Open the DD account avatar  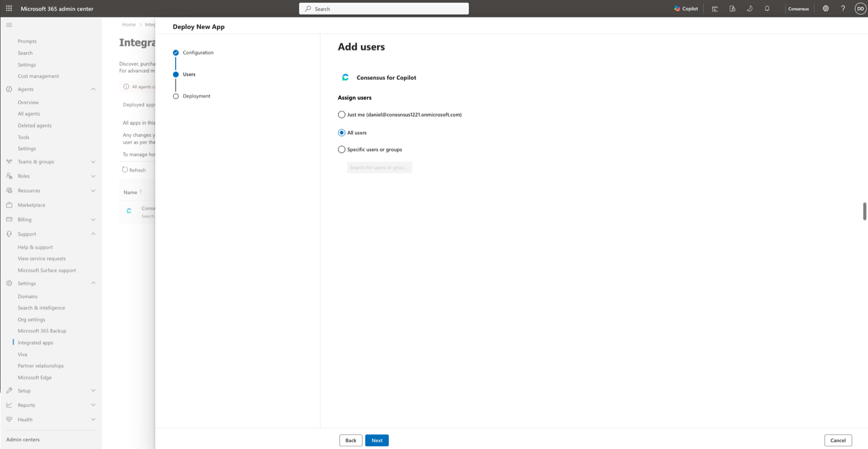(860, 9)
